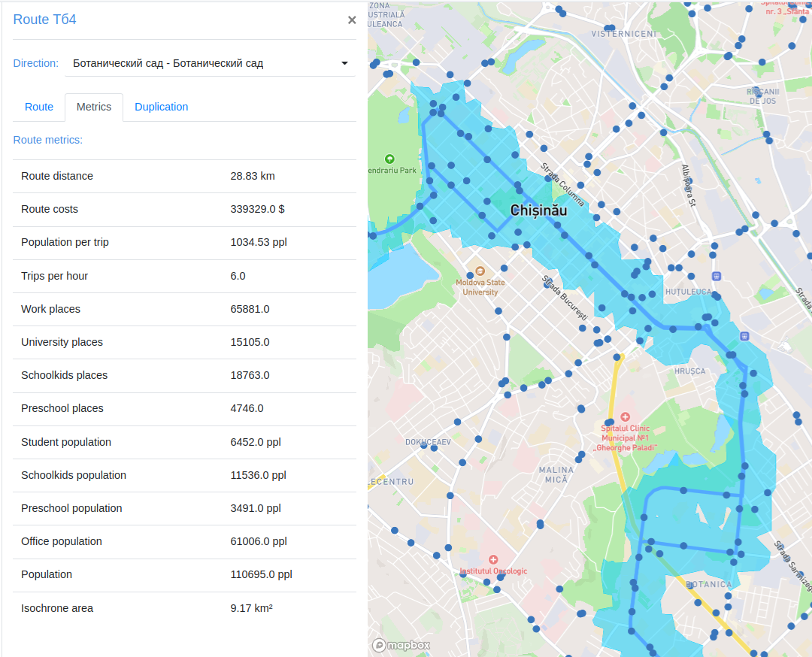Viewport: 812px width, 657px height.
Task: Select the 'Work places' label
Action: coord(51,309)
